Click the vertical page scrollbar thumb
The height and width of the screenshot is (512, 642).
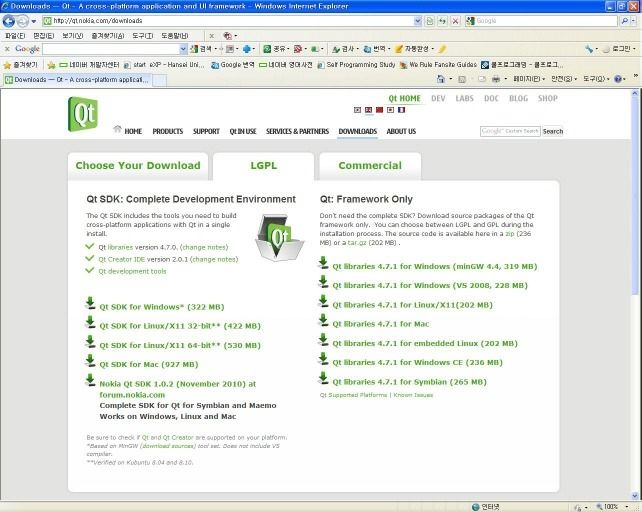[635, 196]
